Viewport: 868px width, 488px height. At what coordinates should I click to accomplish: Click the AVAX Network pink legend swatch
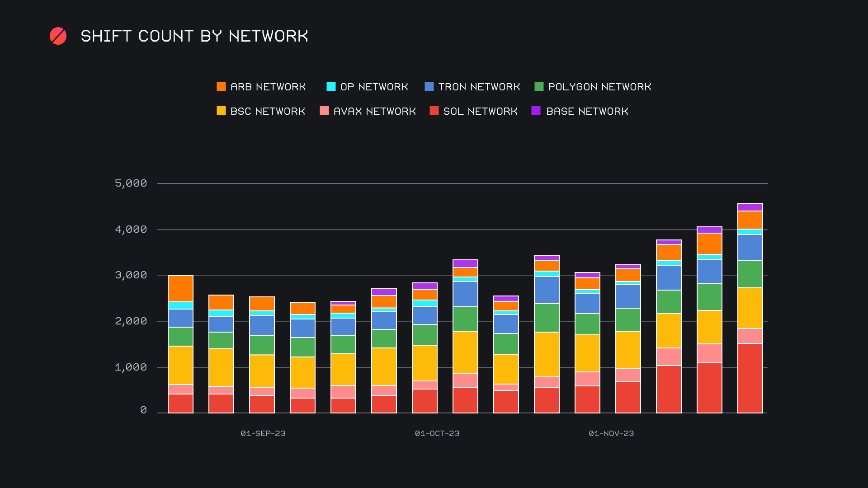pyautogui.click(x=324, y=111)
